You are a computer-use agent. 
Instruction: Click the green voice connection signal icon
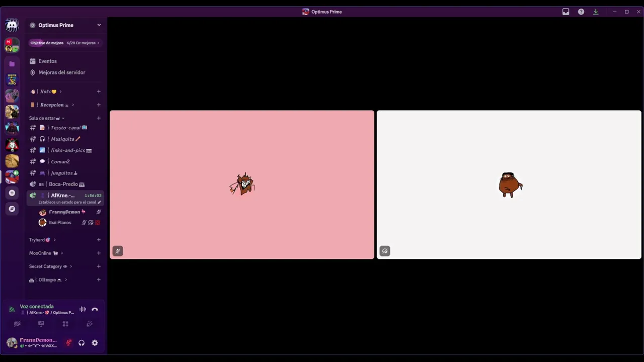[x=12, y=309]
